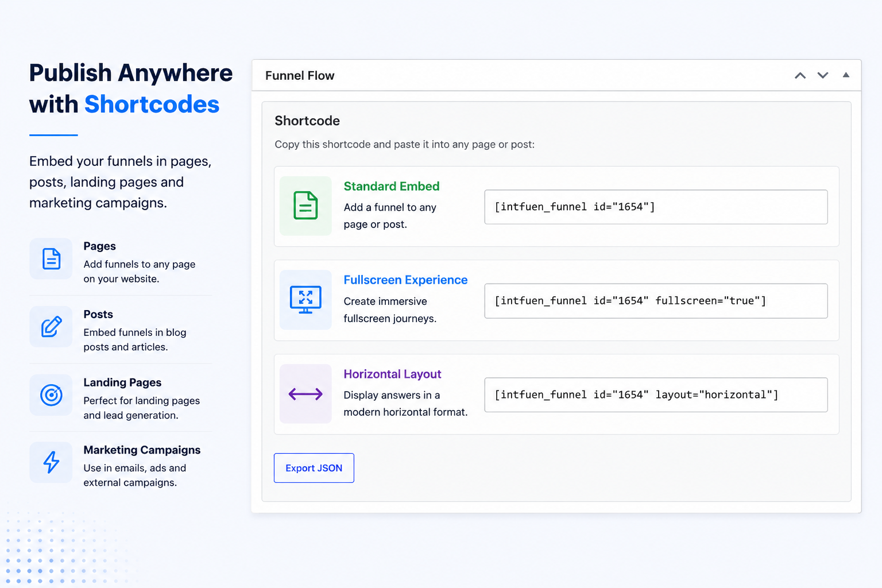Click 'Embed your funnels in pages' intro paragraph
Viewport: 882px width, 588px height.
tap(121, 182)
